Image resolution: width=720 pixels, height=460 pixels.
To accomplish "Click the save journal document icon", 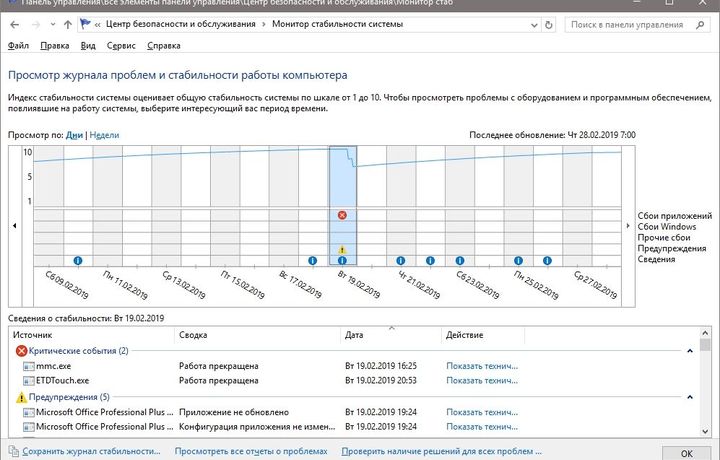I will pyautogui.click(x=14, y=451).
